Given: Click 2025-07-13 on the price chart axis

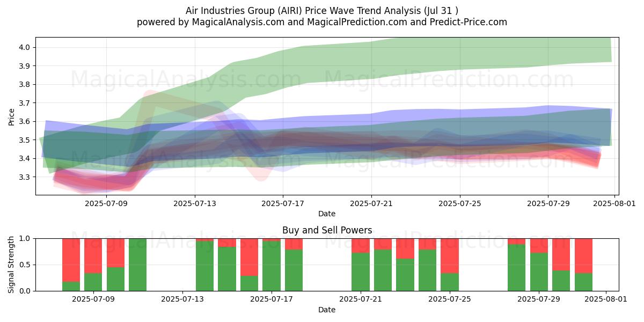Looking at the screenshot, I should coord(195,204).
